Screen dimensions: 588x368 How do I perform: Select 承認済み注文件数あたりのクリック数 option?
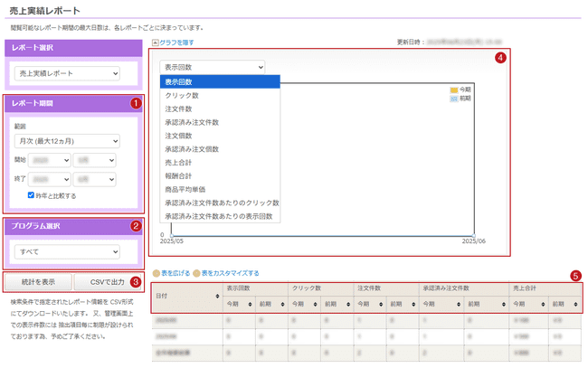point(220,203)
